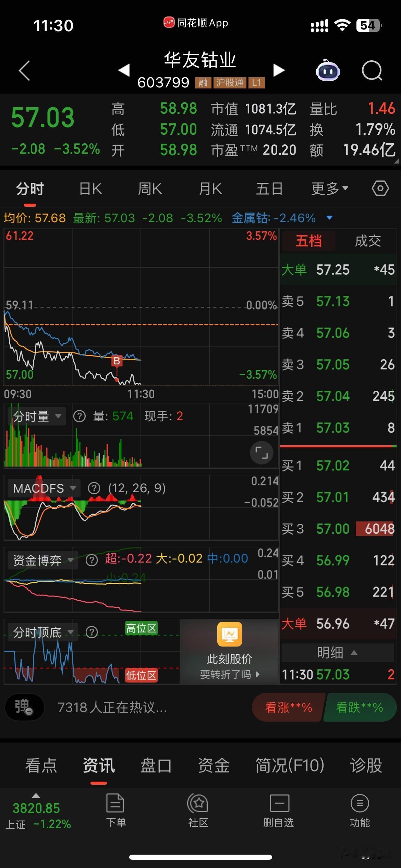Tap the 11:30 57.03 trade detail row

(x=338, y=675)
